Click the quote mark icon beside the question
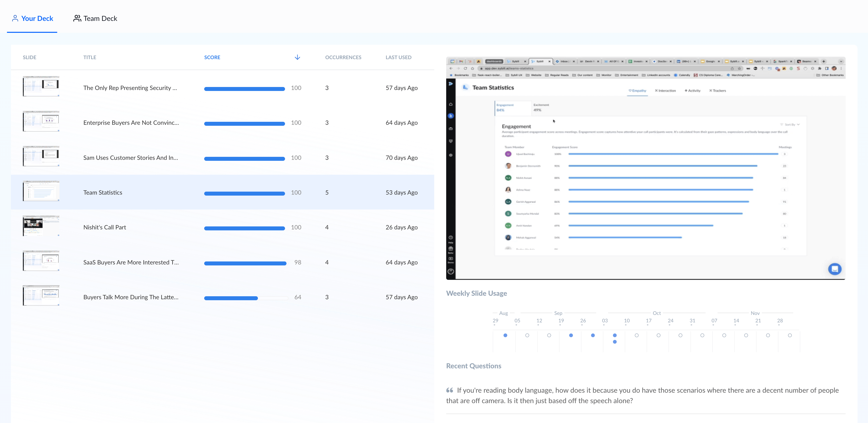Viewport: 868px width, 423px height. (x=449, y=390)
